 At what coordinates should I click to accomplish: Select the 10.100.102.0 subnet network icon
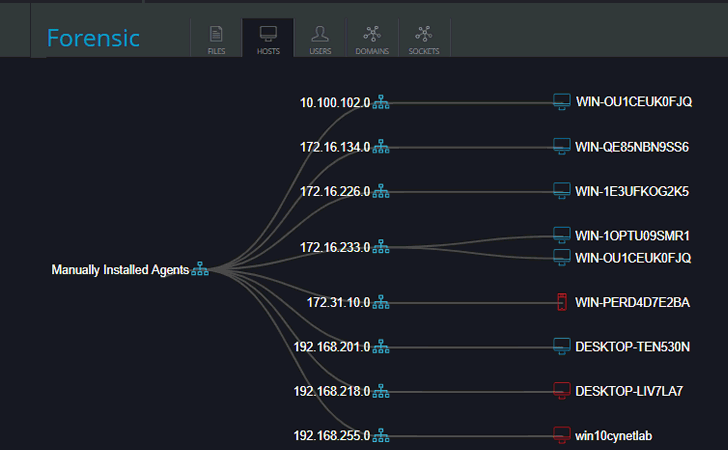pyautogui.click(x=381, y=102)
